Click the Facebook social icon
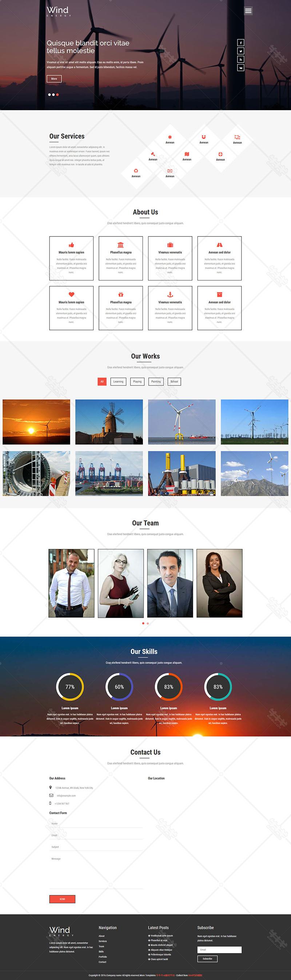The height and width of the screenshot is (980, 291). [x=240, y=43]
